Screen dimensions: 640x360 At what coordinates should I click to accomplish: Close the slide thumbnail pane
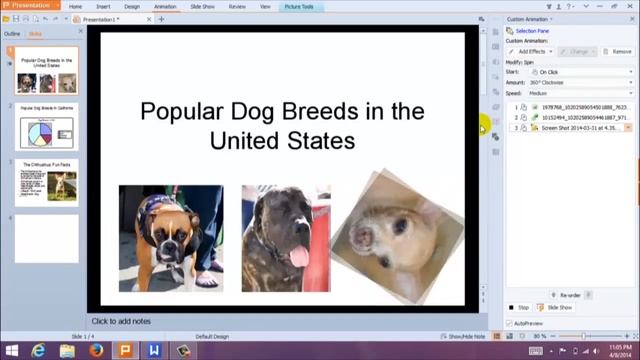(80, 31)
